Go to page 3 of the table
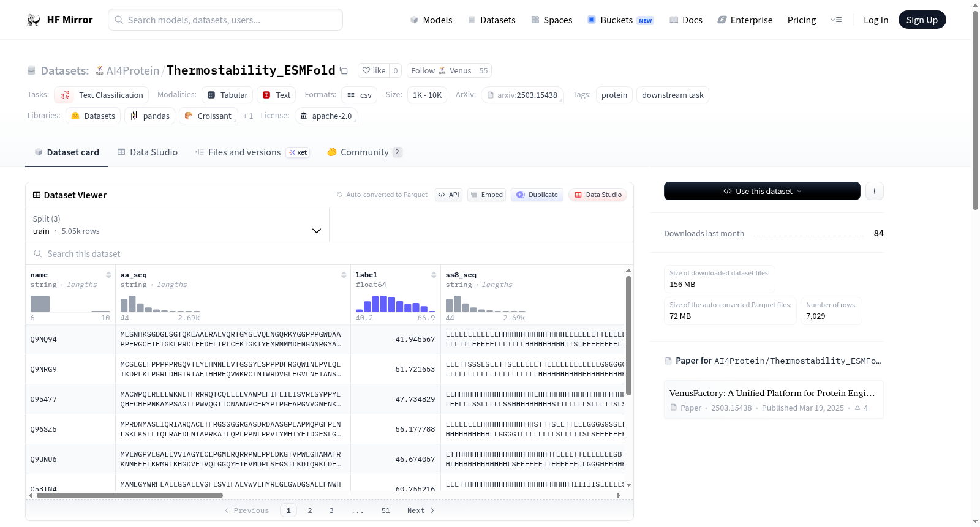This screenshot has height=527, width=980. coord(331,510)
